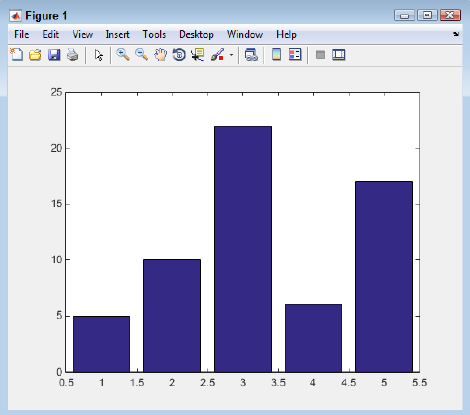This screenshot has width=470, height=415.
Task: Open the Tools menu
Action: (154, 34)
